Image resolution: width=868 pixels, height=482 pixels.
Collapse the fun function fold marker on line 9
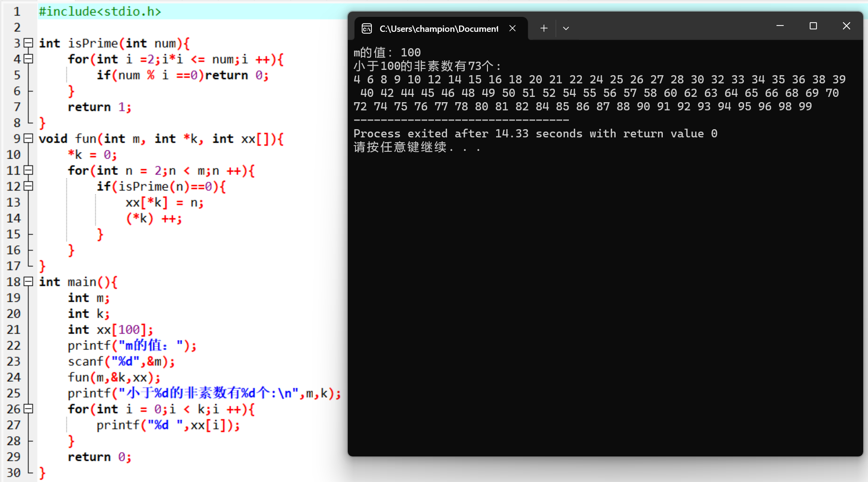[x=28, y=138]
